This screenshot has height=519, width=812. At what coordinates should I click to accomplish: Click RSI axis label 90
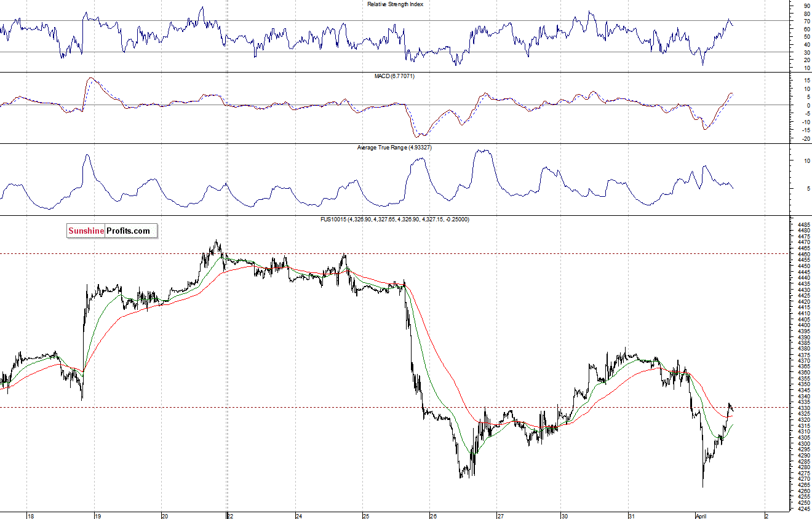[806, 6]
